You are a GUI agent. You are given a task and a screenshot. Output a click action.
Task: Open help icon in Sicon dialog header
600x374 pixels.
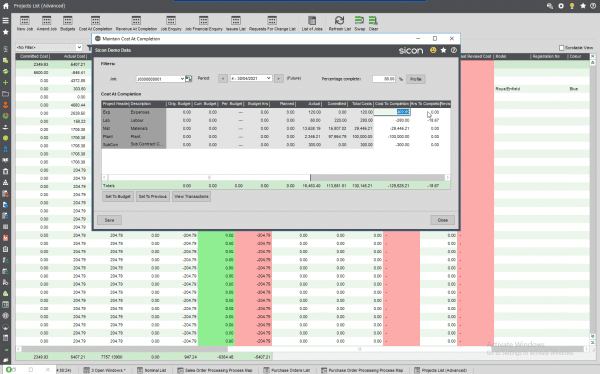tap(454, 50)
